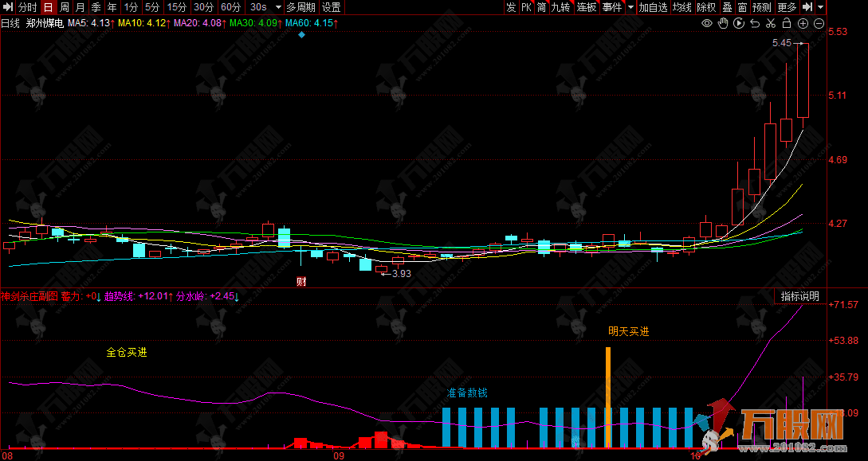
Task: Click the 指标说明 indicator description button
Action: [x=799, y=296]
